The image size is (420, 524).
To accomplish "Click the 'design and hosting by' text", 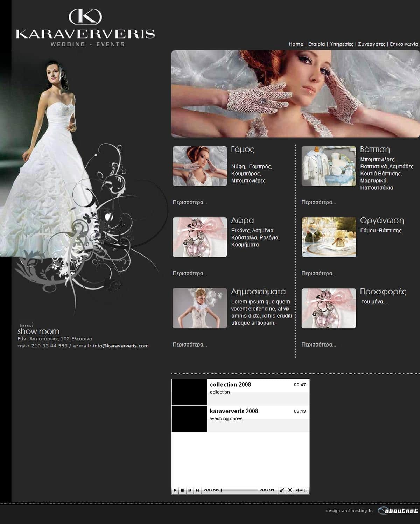I will [x=350, y=511].
